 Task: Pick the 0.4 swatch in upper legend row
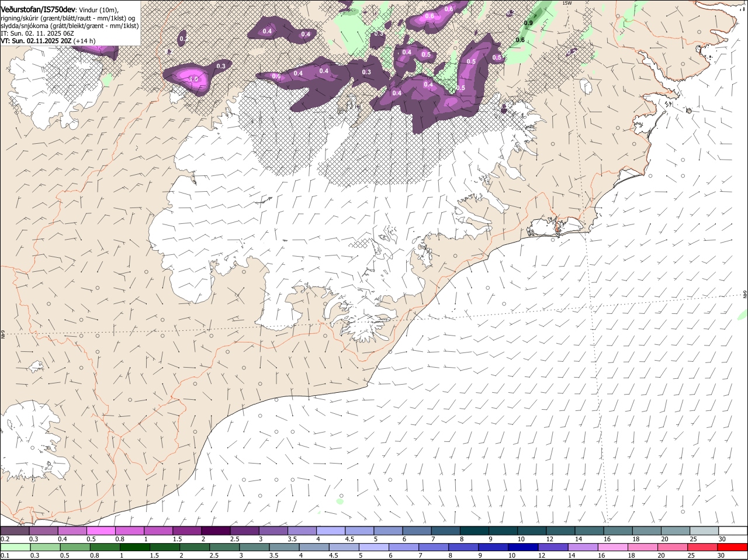[72, 531]
